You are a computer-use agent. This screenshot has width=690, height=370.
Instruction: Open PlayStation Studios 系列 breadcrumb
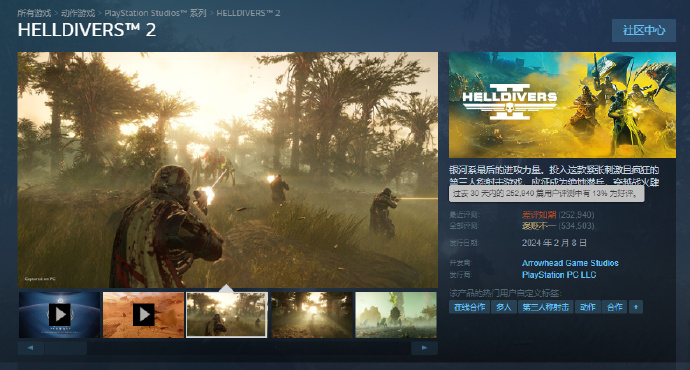(155, 13)
